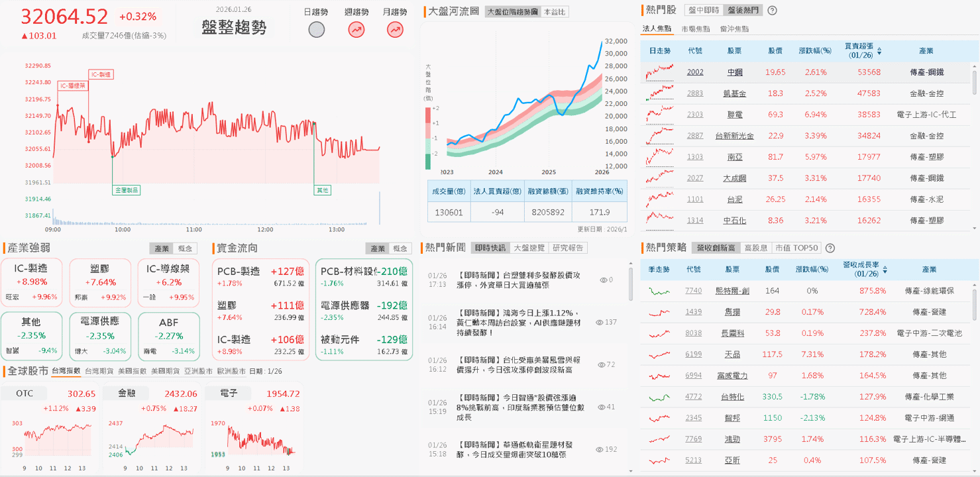Open stock code link 8038

694,333
